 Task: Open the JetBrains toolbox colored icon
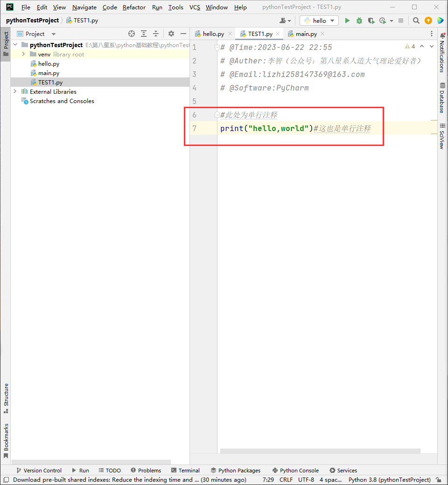click(x=440, y=21)
